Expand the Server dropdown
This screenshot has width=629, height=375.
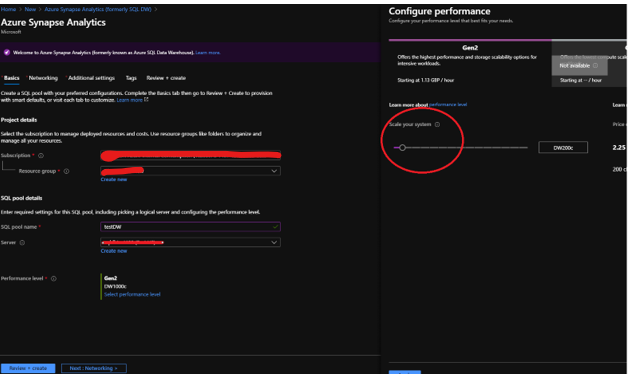[x=191, y=242]
